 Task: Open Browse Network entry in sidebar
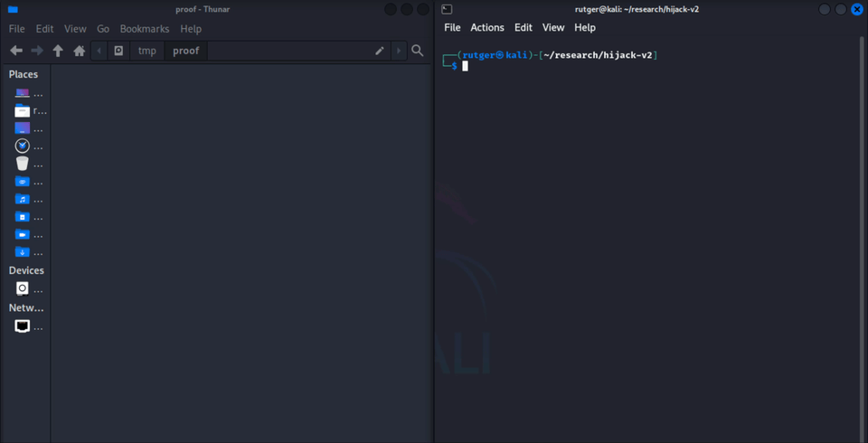click(x=29, y=326)
